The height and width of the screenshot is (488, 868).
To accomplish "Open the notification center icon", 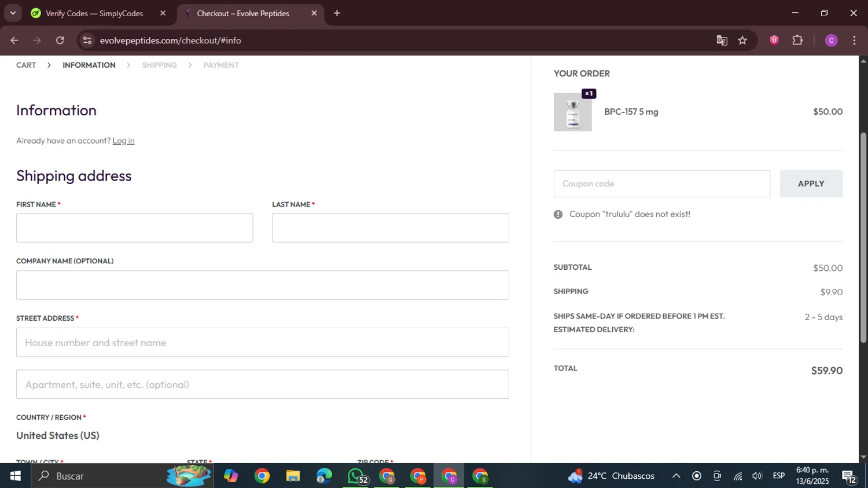I will [849, 476].
